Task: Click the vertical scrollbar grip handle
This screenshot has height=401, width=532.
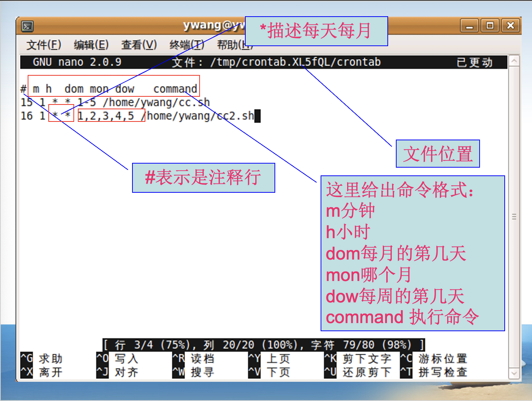Action: pos(514,217)
